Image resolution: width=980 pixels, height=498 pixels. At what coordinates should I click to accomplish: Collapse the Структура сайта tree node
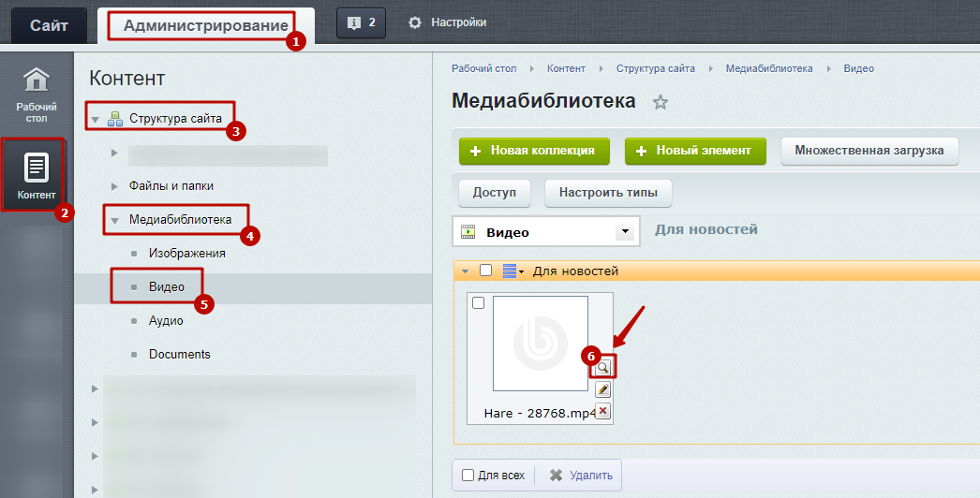(95, 120)
